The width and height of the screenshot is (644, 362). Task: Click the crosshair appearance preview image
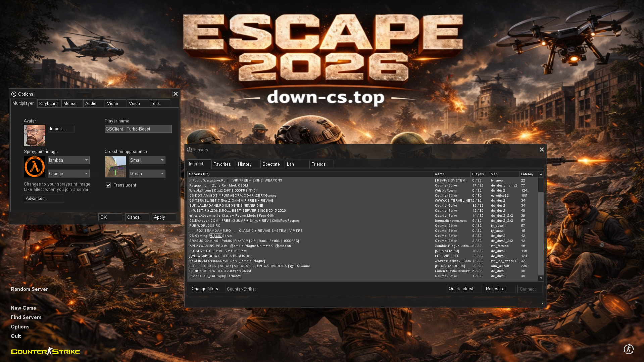pyautogui.click(x=115, y=167)
